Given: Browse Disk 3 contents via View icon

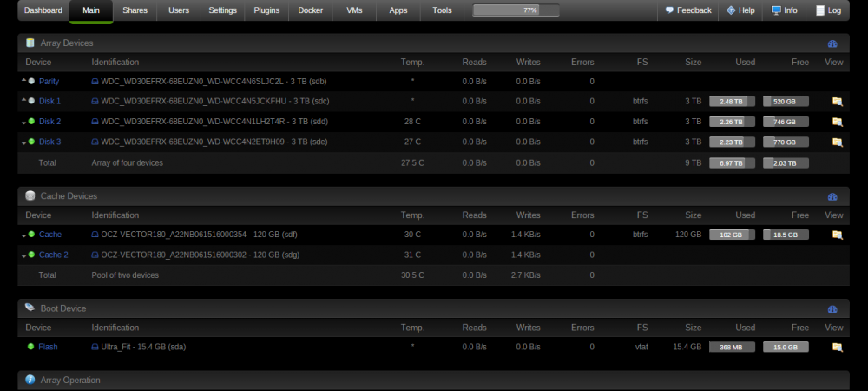Looking at the screenshot, I should [x=837, y=142].
